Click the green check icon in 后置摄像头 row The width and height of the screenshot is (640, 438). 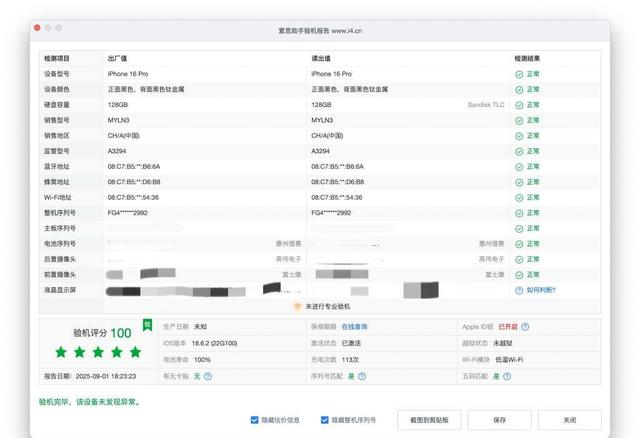coord(519,260)
